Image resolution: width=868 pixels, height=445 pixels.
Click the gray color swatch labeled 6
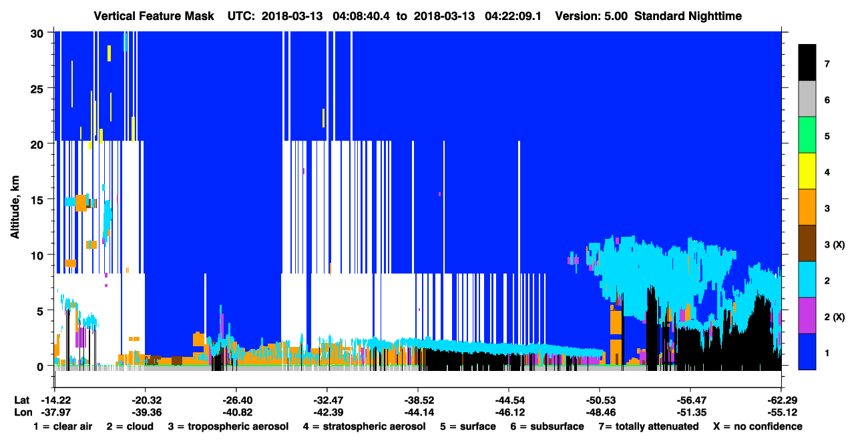(x=807, y=99)
